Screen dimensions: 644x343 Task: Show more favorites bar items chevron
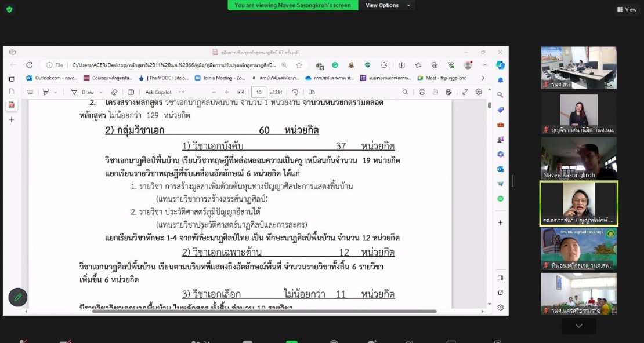[483, 78]
